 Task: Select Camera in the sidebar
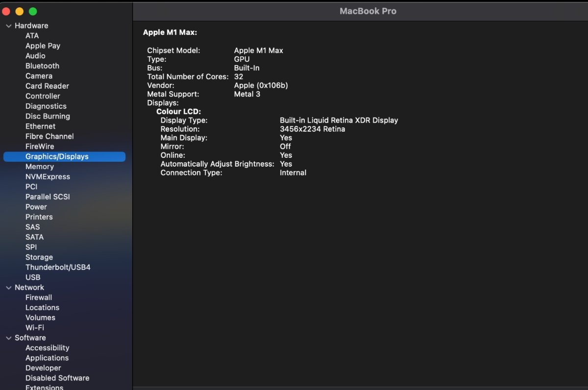coord(39,76)
